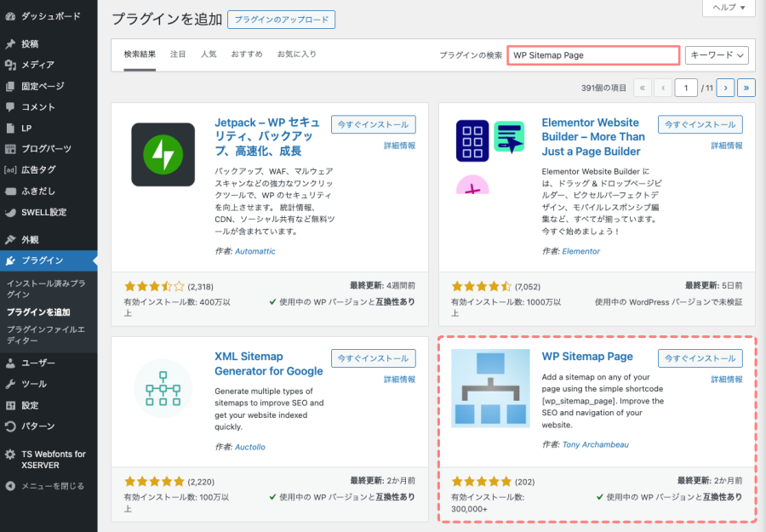Go to next results page arrow
The width and height of the screenshot is (766, 532).
click(725, 88)
